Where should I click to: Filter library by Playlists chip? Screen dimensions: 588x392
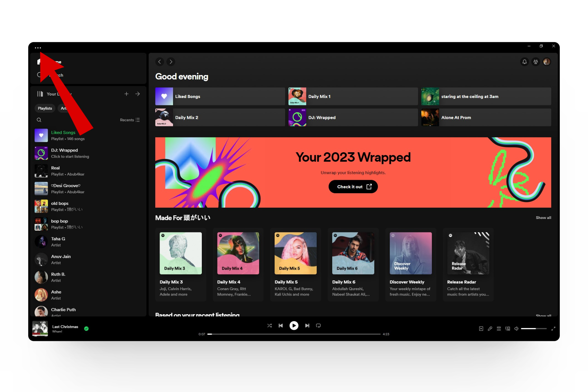coord(45,108)
